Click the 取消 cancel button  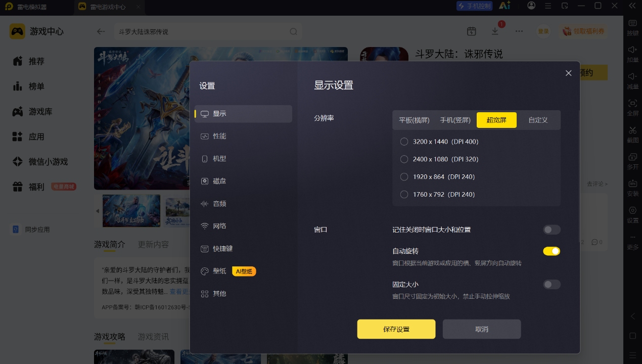click(482, 329)
